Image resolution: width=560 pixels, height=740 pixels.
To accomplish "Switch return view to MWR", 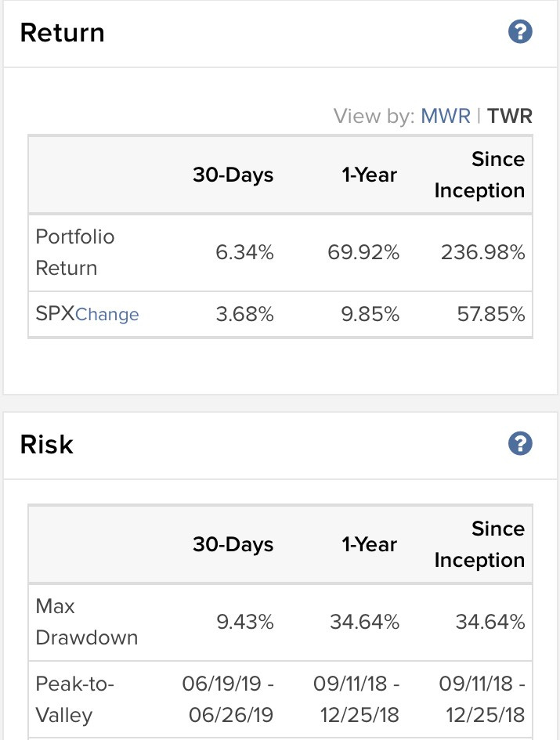I will click(446, 116).
